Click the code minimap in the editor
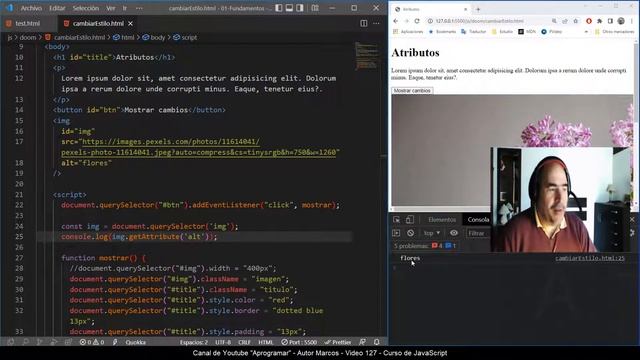Screen dimensions: 640x360 [367, 56]
